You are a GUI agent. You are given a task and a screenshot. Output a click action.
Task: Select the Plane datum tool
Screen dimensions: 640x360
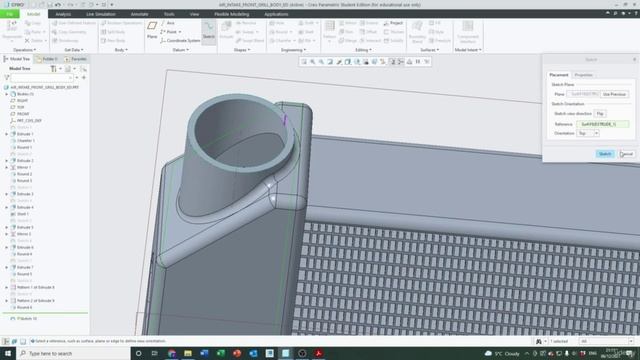click(152, 30)
